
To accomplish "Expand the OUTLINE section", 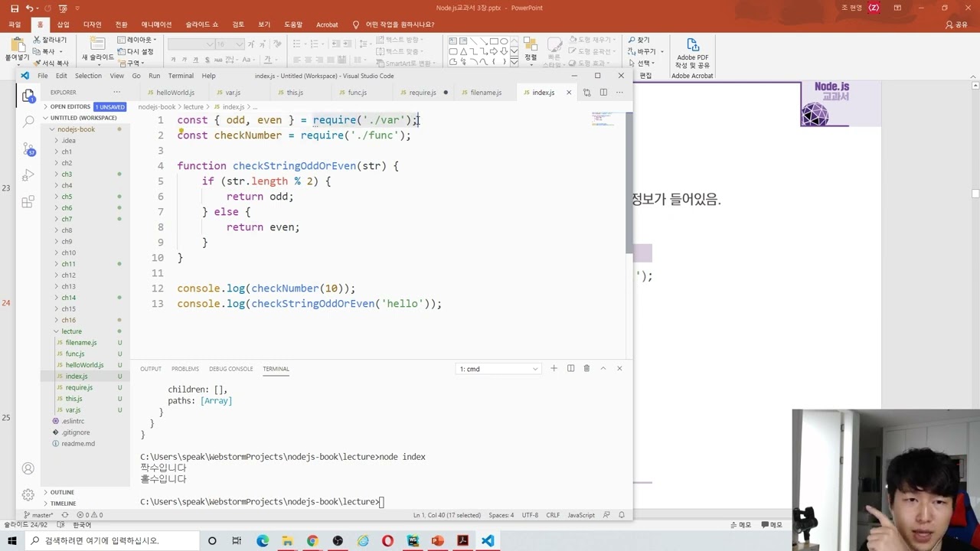I will pos(62,492).
